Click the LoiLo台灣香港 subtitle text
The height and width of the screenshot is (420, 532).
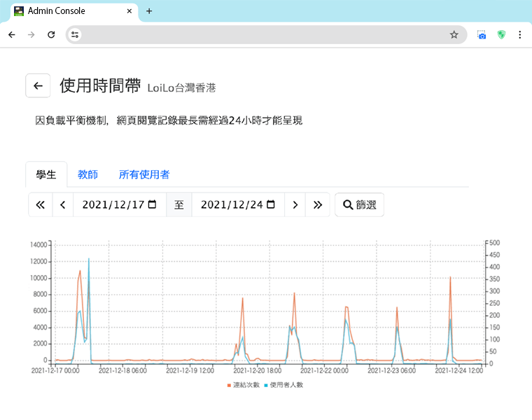(x=181, y=88)
